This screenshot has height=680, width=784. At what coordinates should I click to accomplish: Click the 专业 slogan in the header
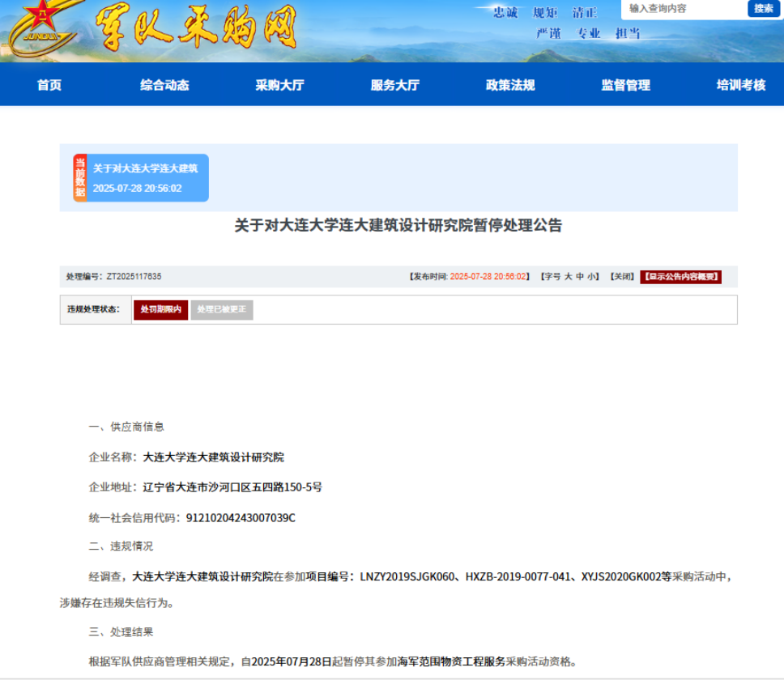tap(588, 33)
